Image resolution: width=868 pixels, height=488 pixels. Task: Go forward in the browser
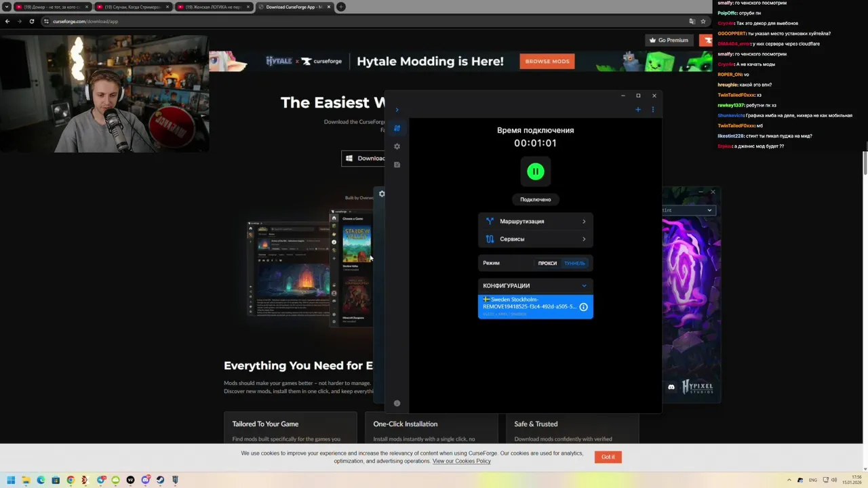point(19,21)
